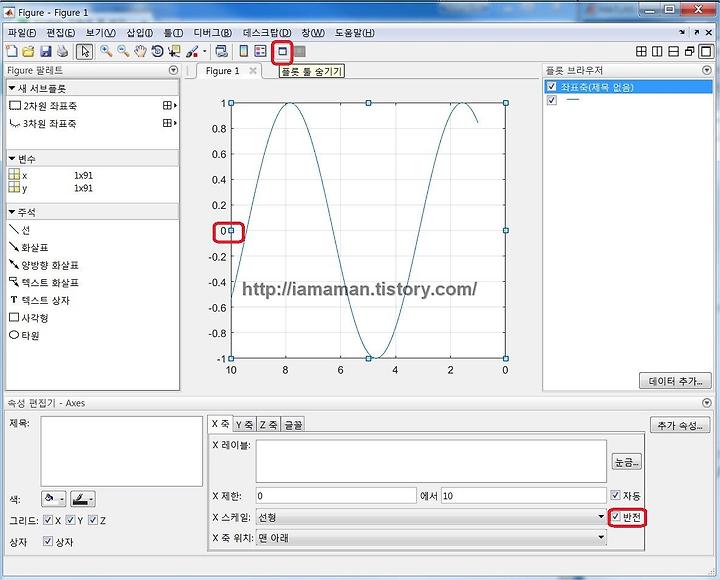Image resolution: width=720 pixels, height=580 pixels.
Task: Click the X limit minimum field
Action: 336,496
